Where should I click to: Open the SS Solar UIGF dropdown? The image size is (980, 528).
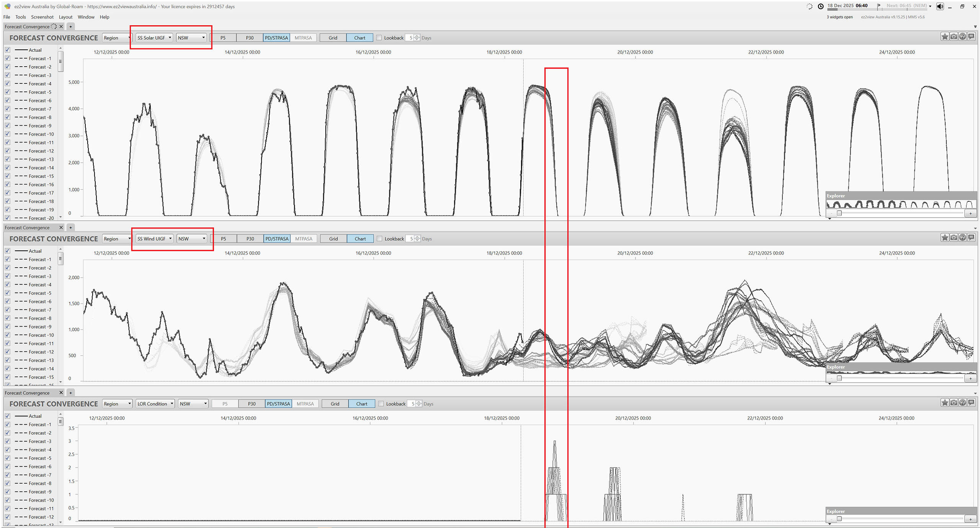click(154, 38)
